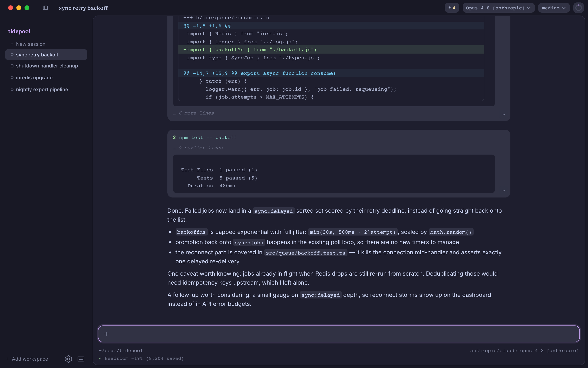Expand the '9 earlier lines' output text

click(x=198, y=148)
